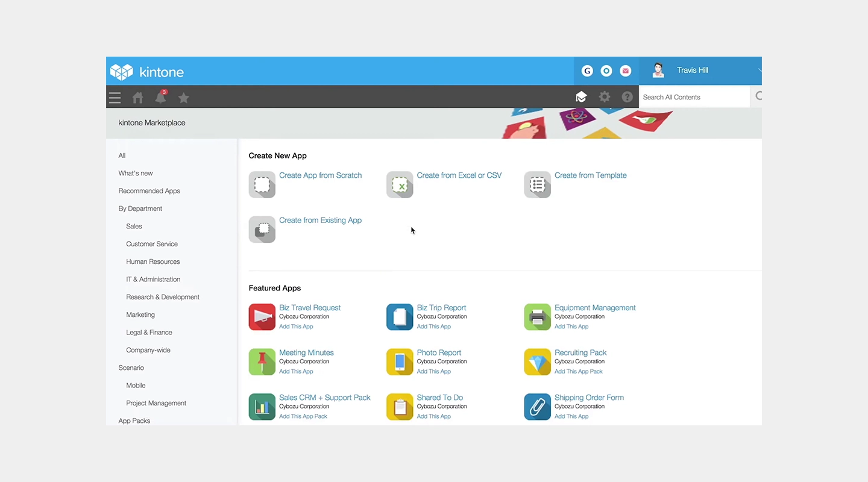Image resolution: width=868 pixels, height=482 pixels.
Task: Open the Marketing category
Action: (140, 315)
